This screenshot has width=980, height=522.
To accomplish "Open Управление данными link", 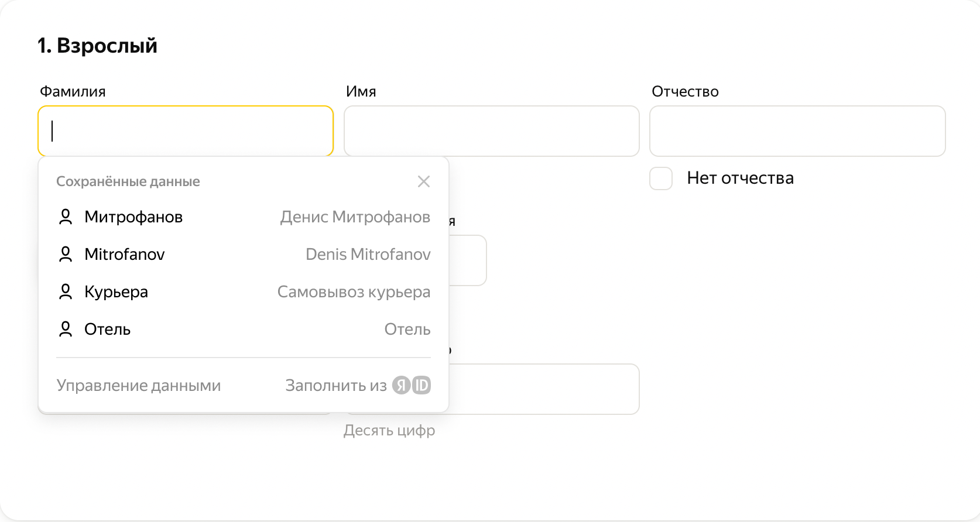I will coord(139,386).
